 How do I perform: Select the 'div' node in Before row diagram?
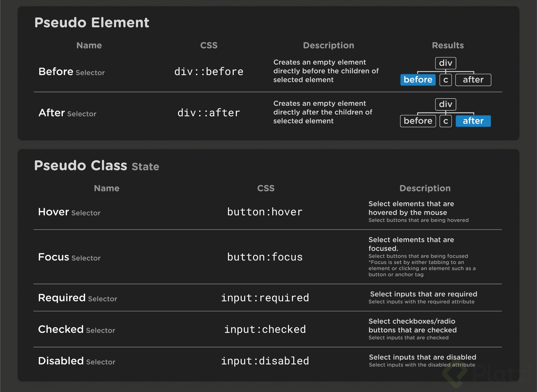[x=446, y=63]
